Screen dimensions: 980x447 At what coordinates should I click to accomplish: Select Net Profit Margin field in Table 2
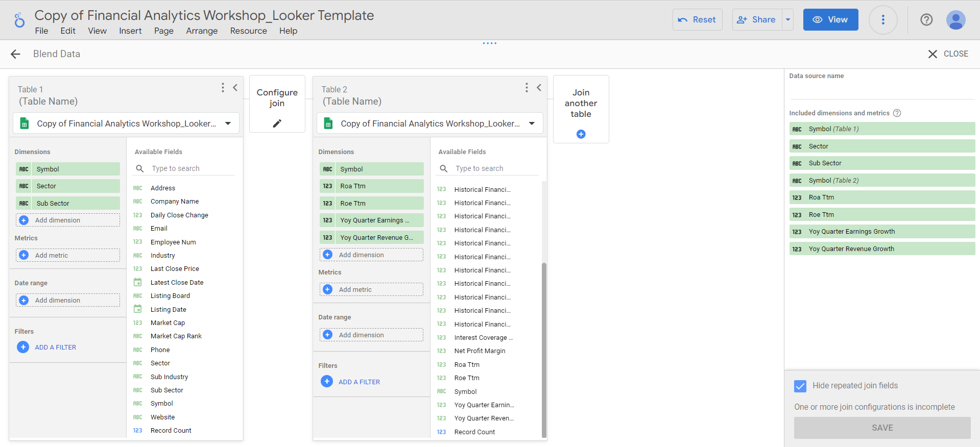pyautogui.click(x=480, y=351)
